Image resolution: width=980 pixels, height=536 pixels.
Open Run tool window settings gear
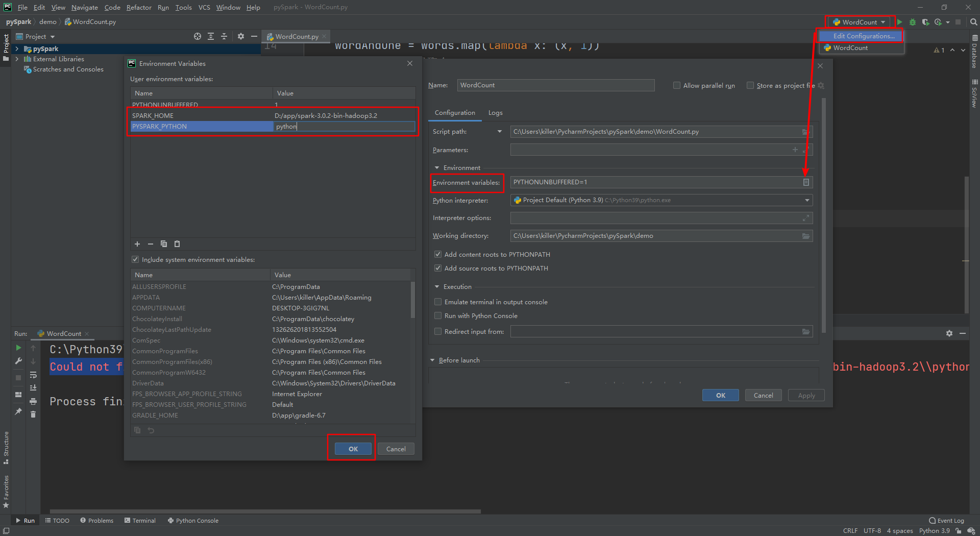pos(949,333)
